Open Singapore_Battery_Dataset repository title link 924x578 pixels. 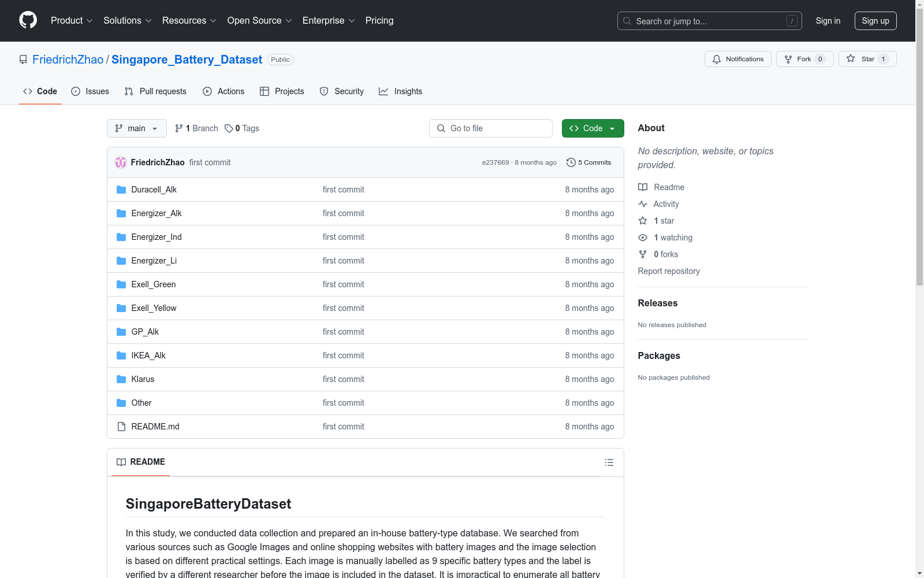coord(187,60)
